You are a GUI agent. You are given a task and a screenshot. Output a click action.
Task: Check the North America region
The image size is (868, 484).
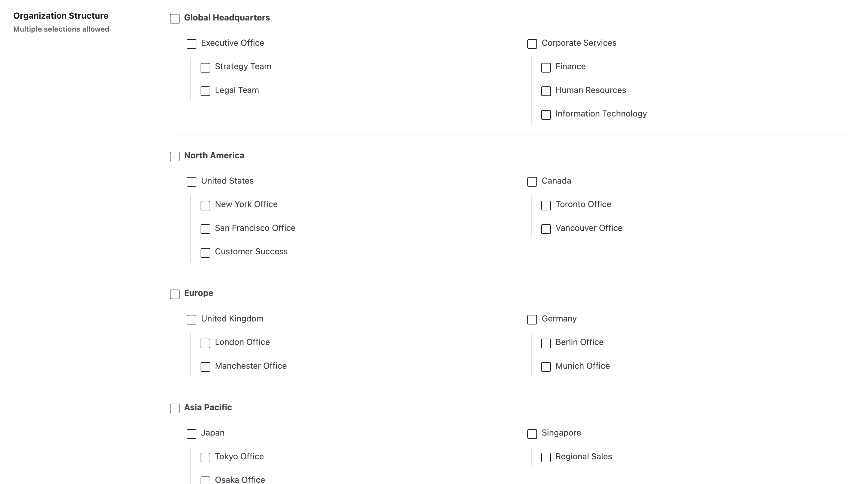pyautogui.click(x=175, y=156)
